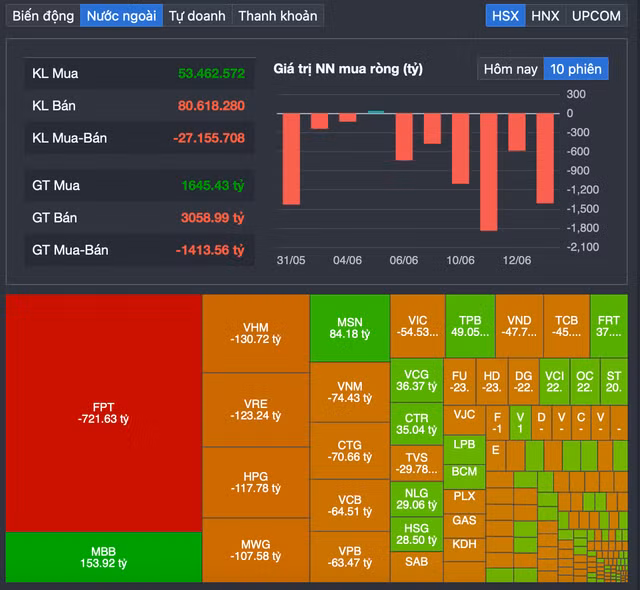Click the DG treemap tile

(524, 382)
